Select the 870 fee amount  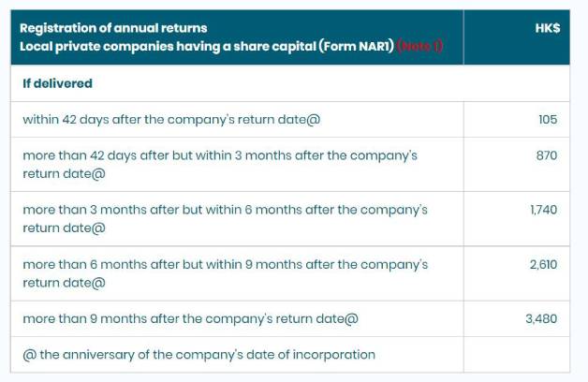[x=547, y=155]
